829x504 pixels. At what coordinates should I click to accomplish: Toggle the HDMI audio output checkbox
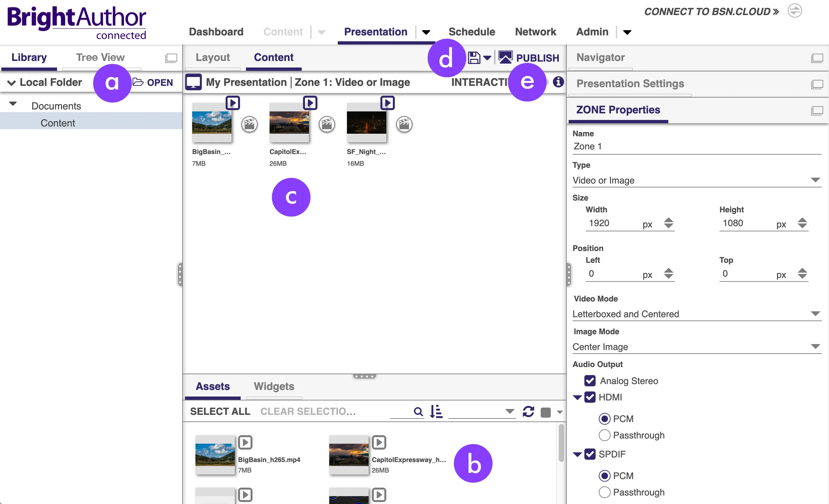(x=590, y=397)
